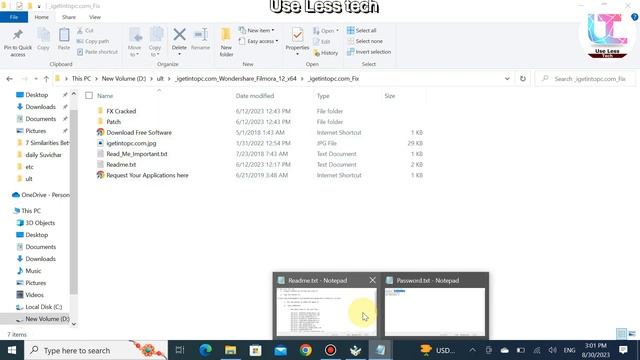The height and width of the screenshot is (360, 640).
Task: Tick the select-all checkbox in header
Action: click(x=89, y=96)
